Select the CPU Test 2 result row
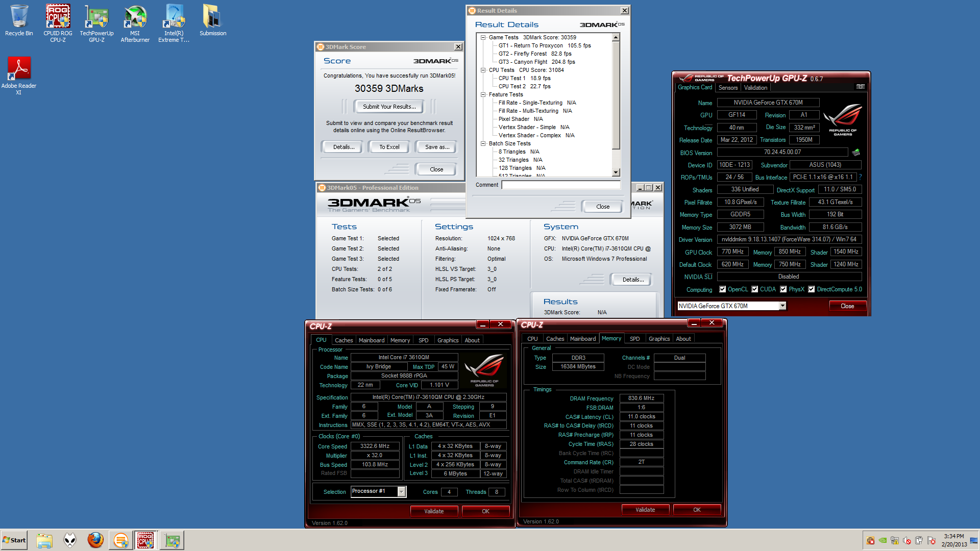Screen dimensions: 980x551 pos(524,86)
